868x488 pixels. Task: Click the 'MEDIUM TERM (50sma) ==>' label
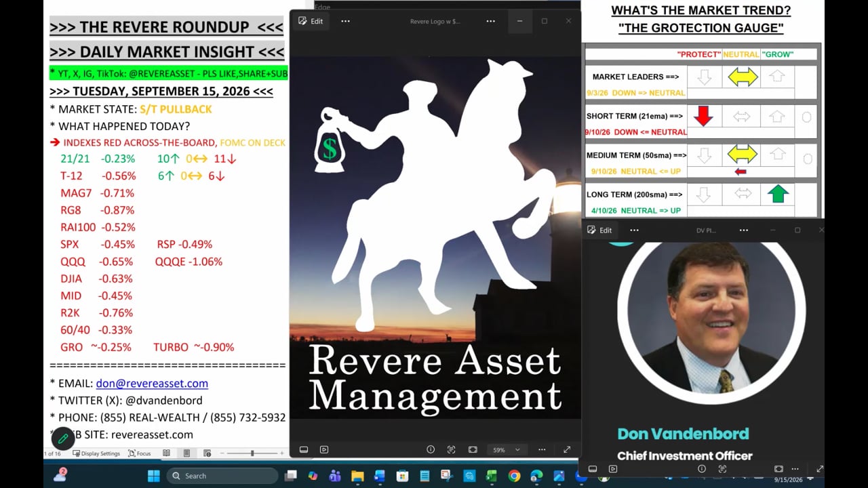point(636,155)
